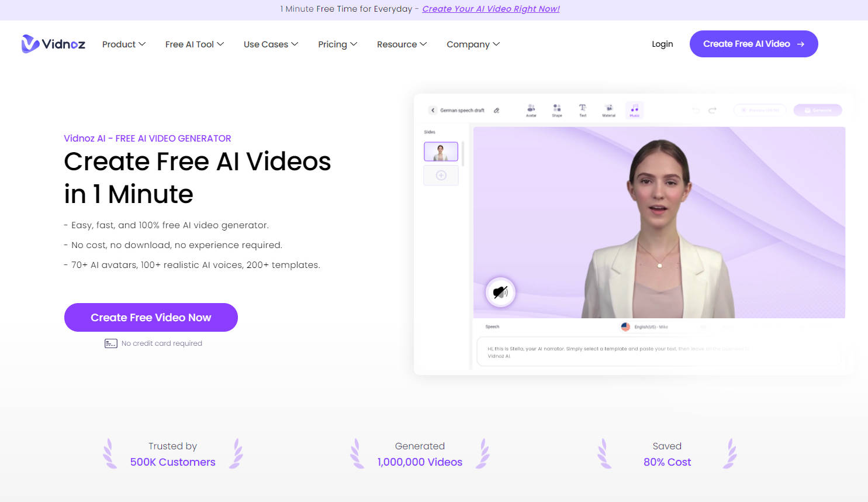Edit the 'German speech draft' title with pencil icon
This screenshot has height=502, width=868.
(x=496, y=109)
